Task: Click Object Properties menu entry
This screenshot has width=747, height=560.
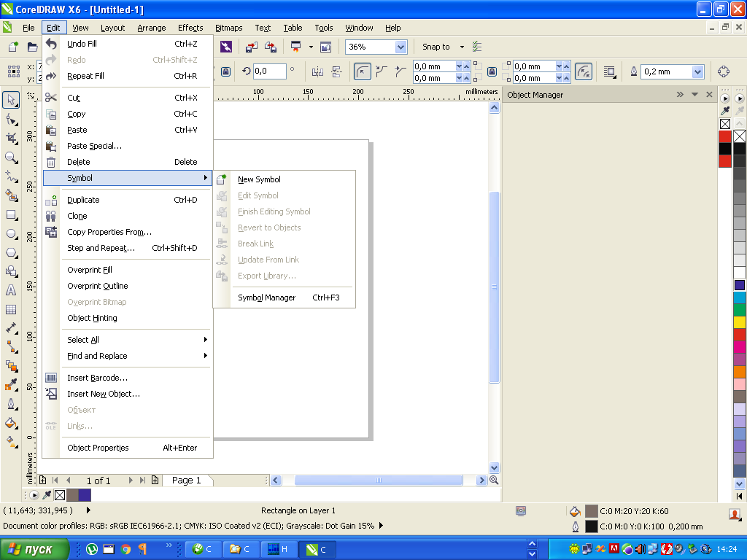Action: pyautogui.click(x=128, y=448)
